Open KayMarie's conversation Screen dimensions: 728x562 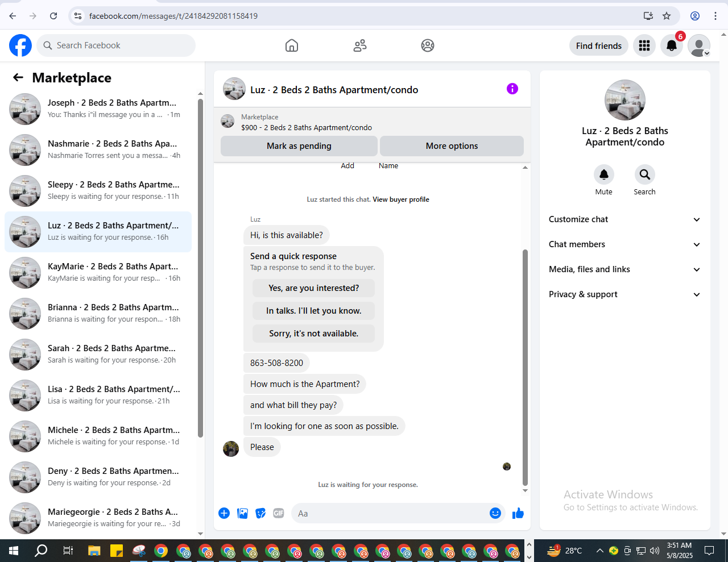point(98,273)
